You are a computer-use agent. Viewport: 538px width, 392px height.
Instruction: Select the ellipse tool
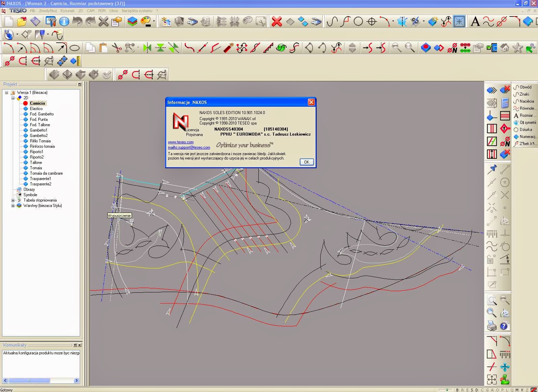(x=75, y=48)
